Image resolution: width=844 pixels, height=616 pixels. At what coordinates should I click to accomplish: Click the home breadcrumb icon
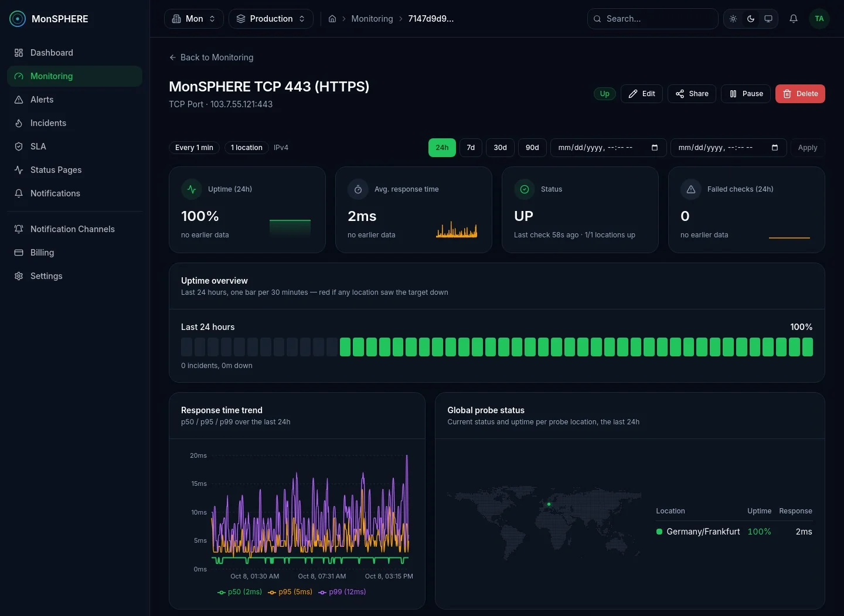pos(332,19)
